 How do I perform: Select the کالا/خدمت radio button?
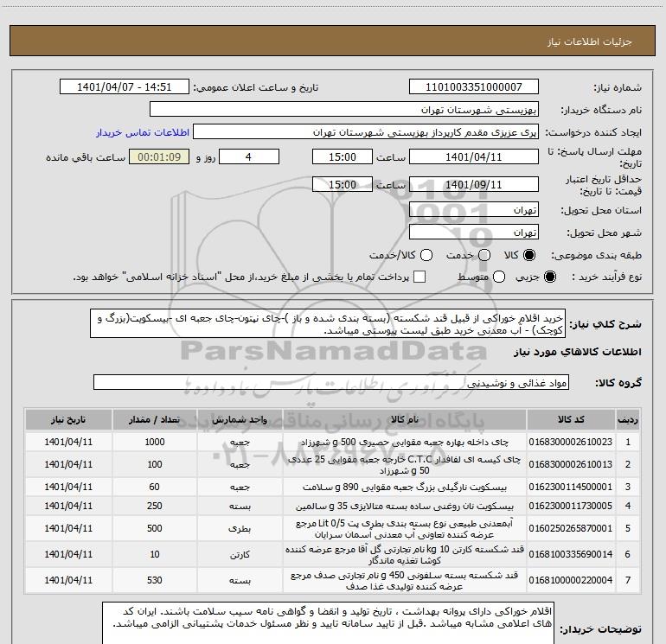coord(426,255)
